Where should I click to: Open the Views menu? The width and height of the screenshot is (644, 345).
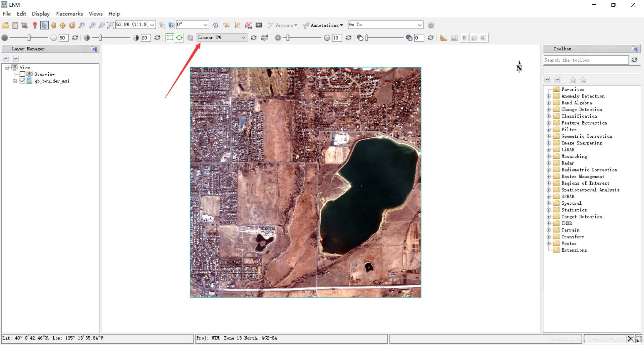[x=96, y=14]
